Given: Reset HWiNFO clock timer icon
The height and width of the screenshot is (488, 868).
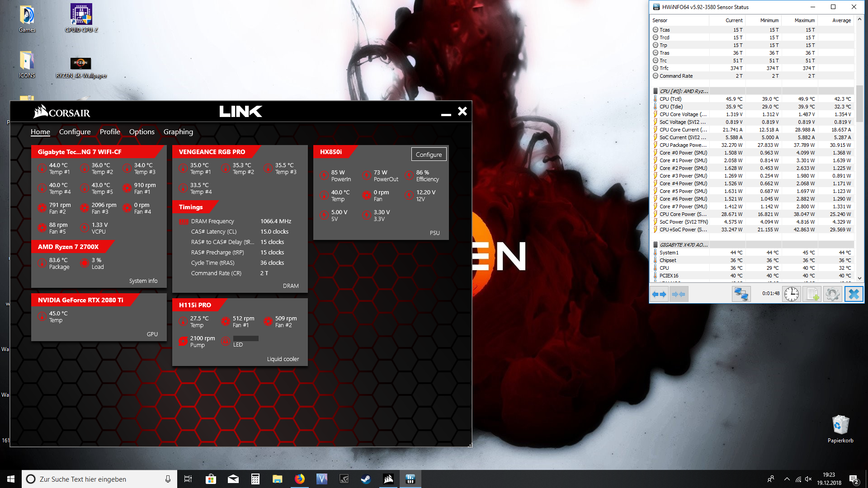Looking at the screenshot, I should 791,294.
